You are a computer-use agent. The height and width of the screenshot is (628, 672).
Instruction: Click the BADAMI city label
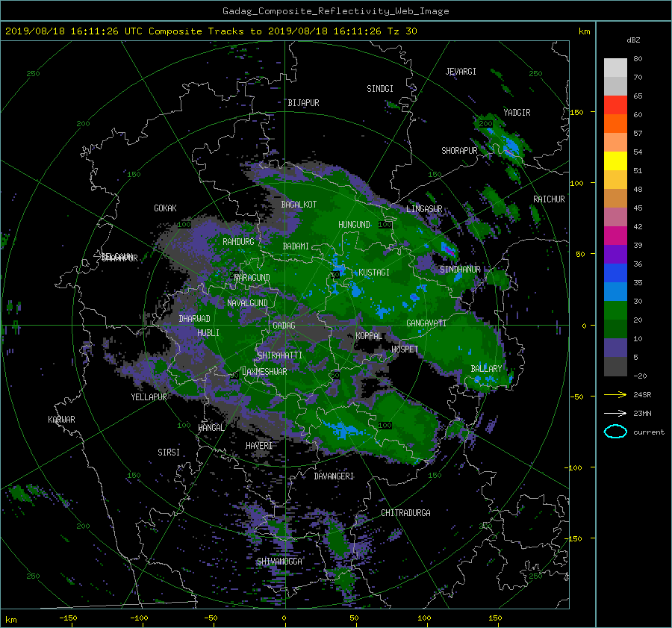click(x=296, y=246)
